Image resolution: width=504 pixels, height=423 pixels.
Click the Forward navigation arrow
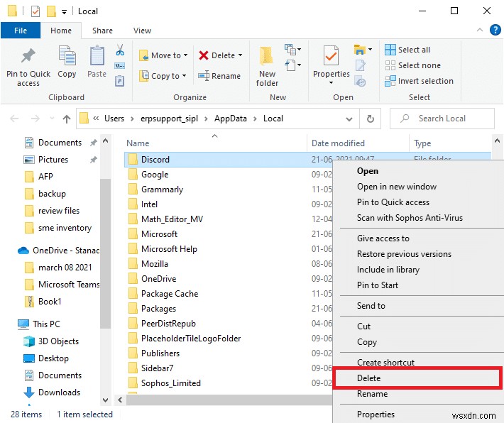pyautogui.click(x=35, y=119)
